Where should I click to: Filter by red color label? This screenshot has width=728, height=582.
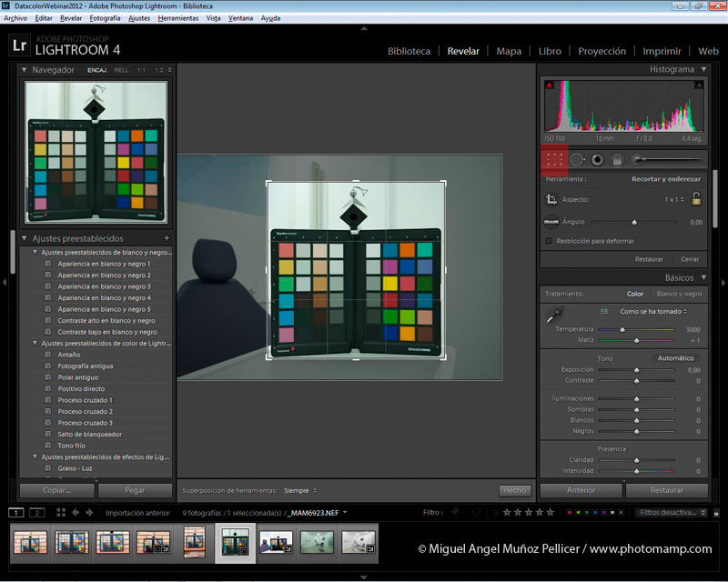tap(570, 512)
